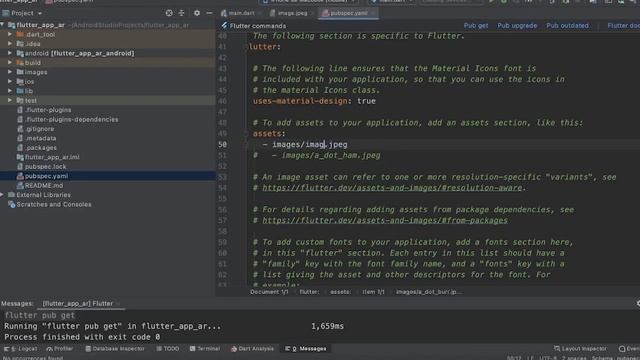Select pubspec.yaml in project tree
This screenshot has height=360, width=640.
click(x=46, y=176)
